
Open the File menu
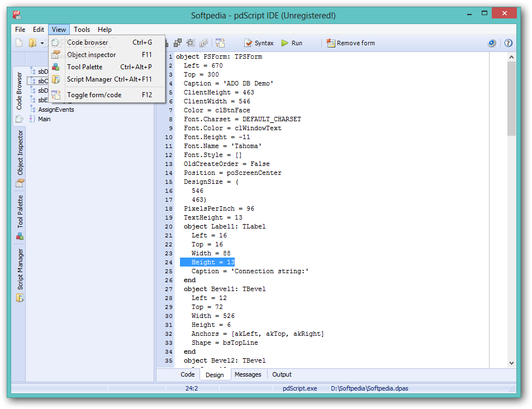tap(20, 30)
